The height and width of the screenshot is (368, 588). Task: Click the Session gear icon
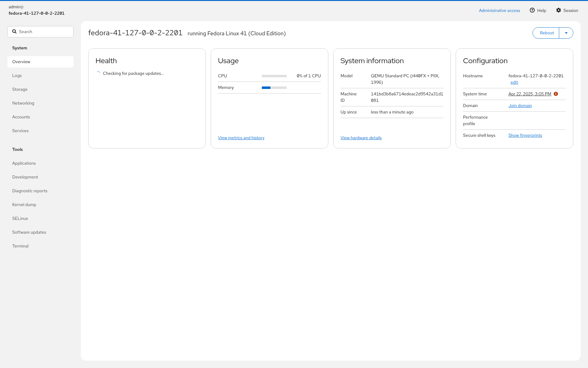pos(559,10)
